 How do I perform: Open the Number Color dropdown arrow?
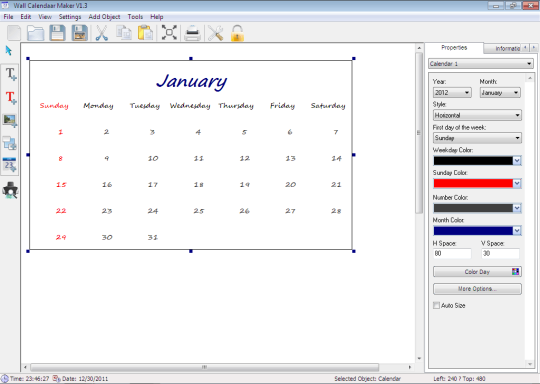pyautogui.click(x=517, y=208)
